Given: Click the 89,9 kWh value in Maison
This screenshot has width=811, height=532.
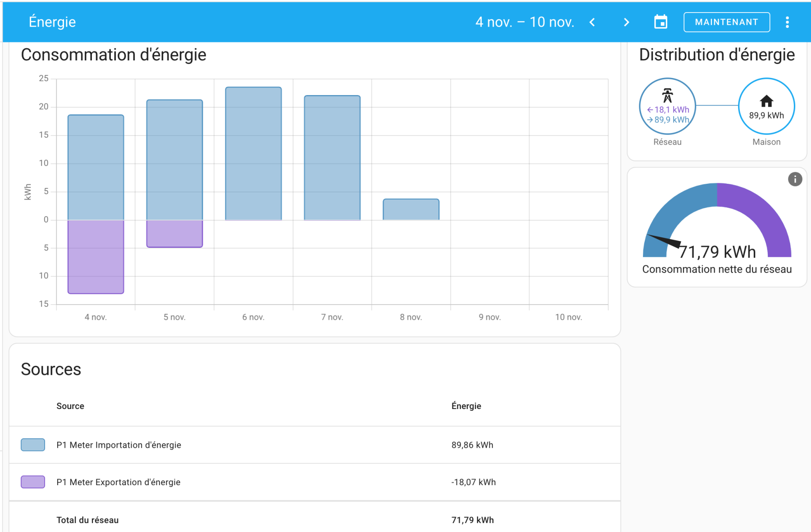Looking at the screenshot, I should (766, 115).
